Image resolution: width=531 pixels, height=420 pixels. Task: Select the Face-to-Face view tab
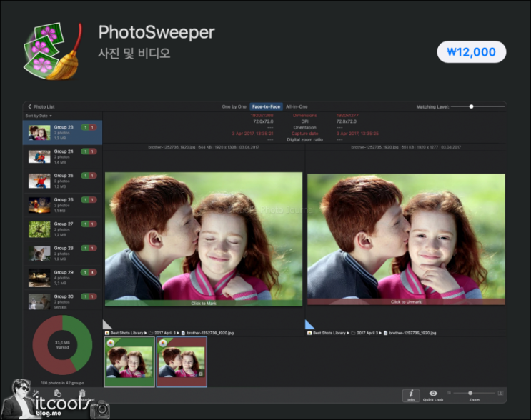pyautogui.click(x=266, y=106)
